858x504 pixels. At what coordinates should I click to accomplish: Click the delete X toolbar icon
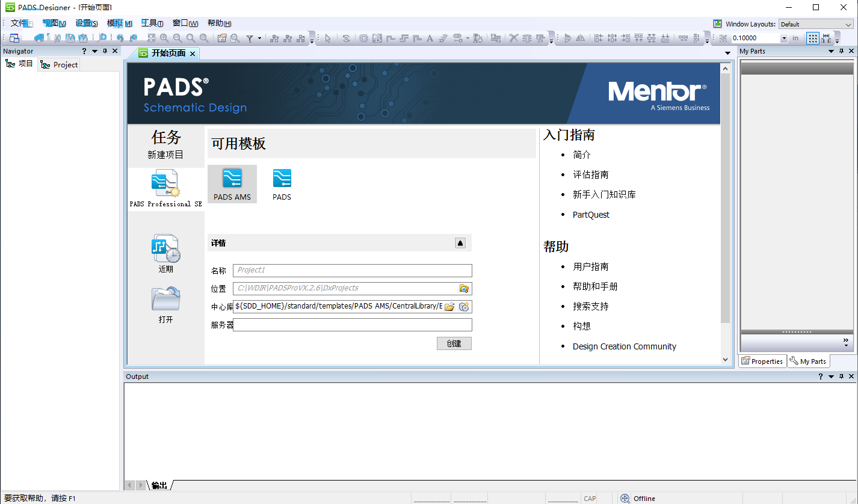click(514, 38)
